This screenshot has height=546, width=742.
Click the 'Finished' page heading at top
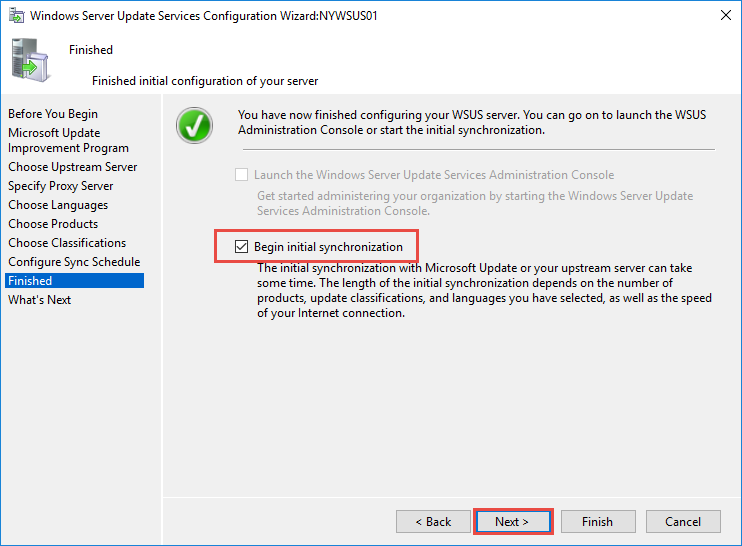pyautogui.click(x=91, y=50)
